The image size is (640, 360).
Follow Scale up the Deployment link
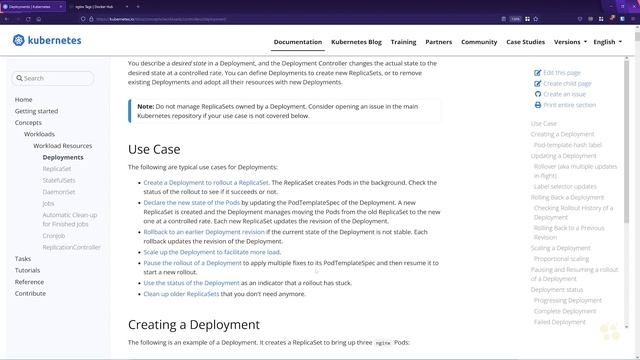click(x=211, y=252)
